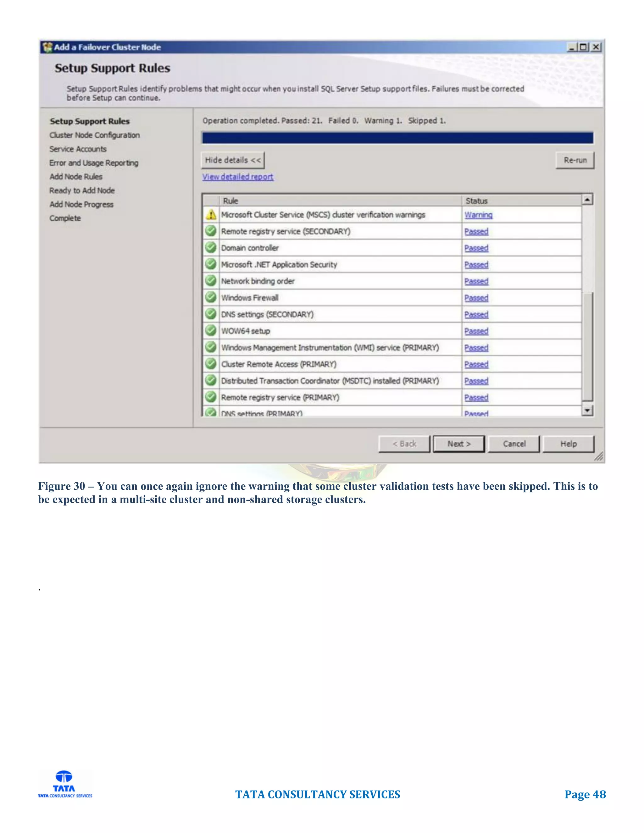Select Error and Usage Reporting step

click(x=94, y=163)
